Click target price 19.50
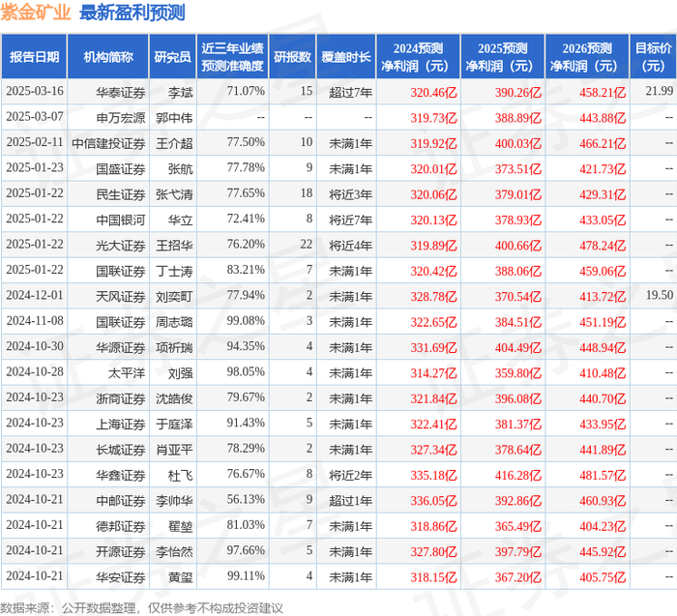Screen dimensions: 677x616 tap(660, 295)
